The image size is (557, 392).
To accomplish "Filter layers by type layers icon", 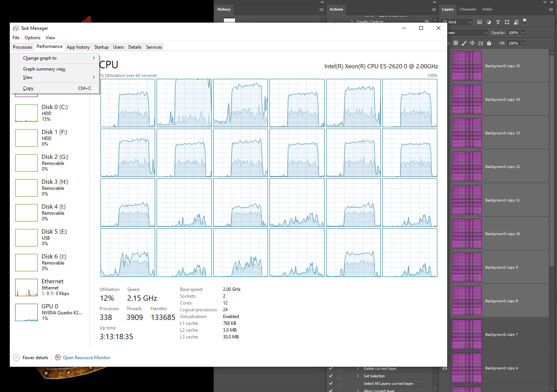I will pos(498,22).
